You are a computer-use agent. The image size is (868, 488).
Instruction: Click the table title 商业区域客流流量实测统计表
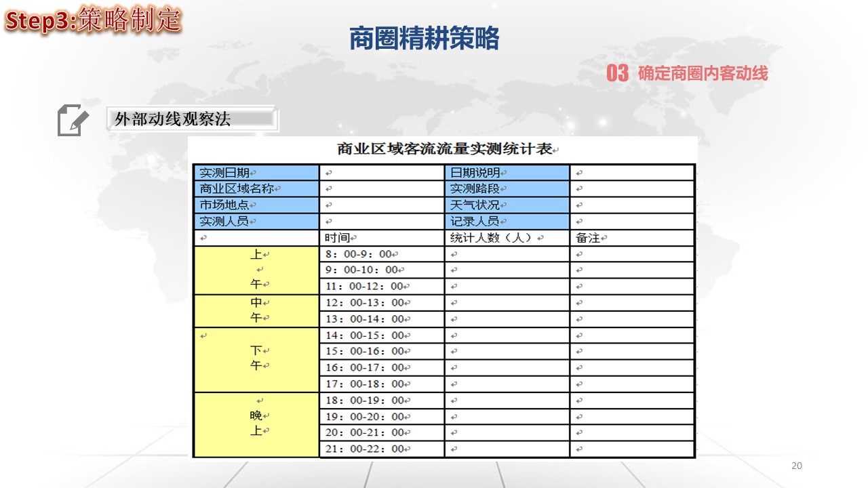coord(443,150)
